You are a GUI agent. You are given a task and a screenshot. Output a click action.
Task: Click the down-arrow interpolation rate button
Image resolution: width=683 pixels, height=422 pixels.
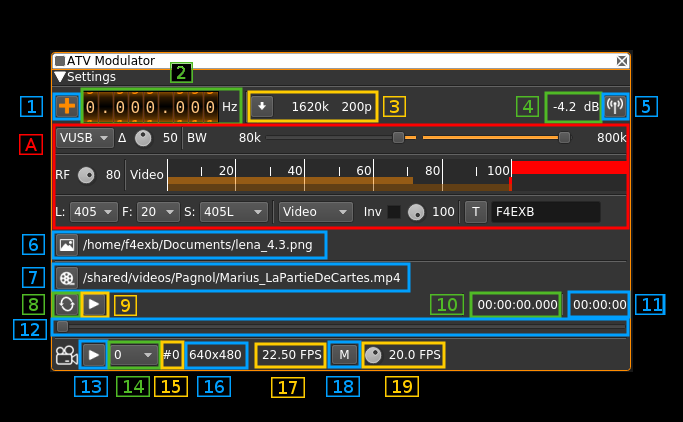[262, 107]
